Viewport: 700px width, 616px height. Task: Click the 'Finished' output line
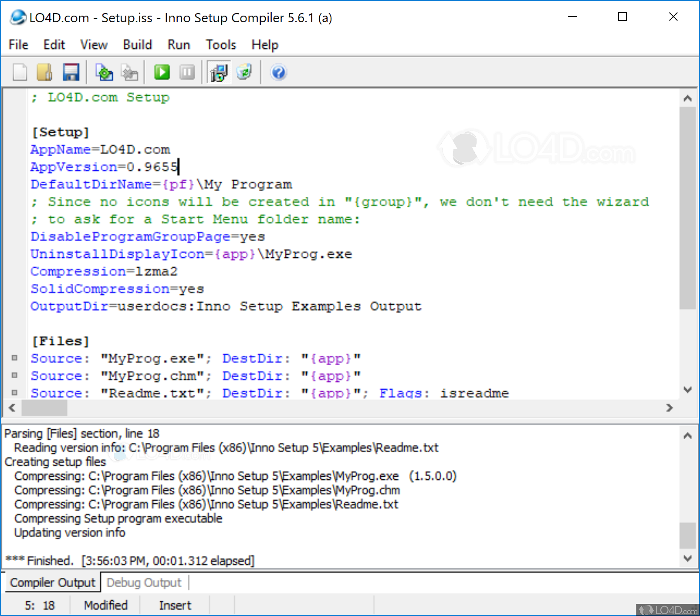tap(129, 560)
